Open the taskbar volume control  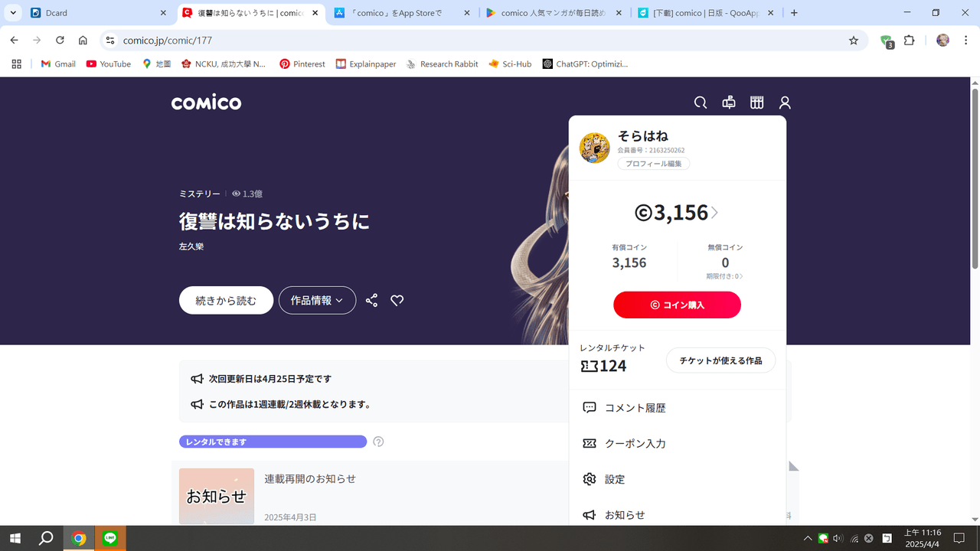pos(838,538)
